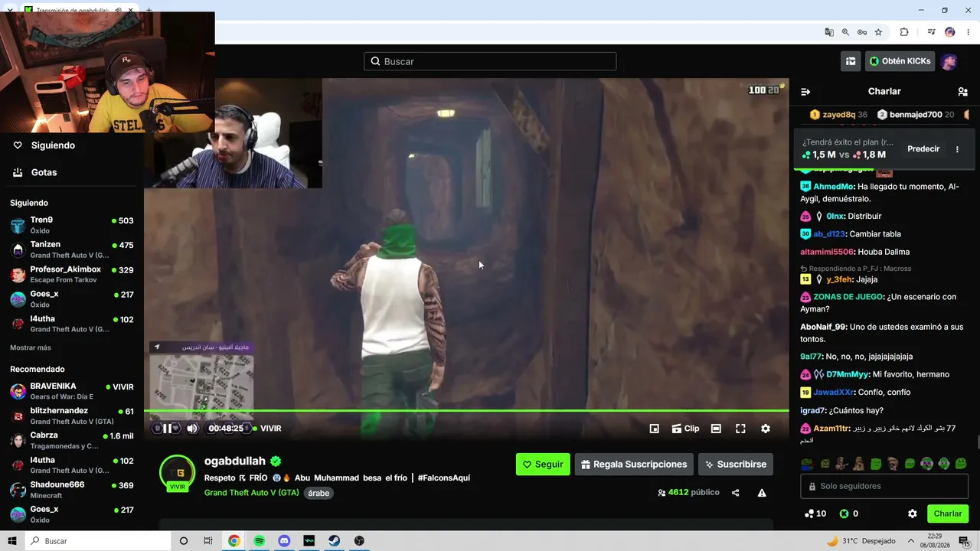The height and width of the screenshot is (551, 980).
Task: Open Spotify from the taskbar
Action: click(x=259, y=541)
